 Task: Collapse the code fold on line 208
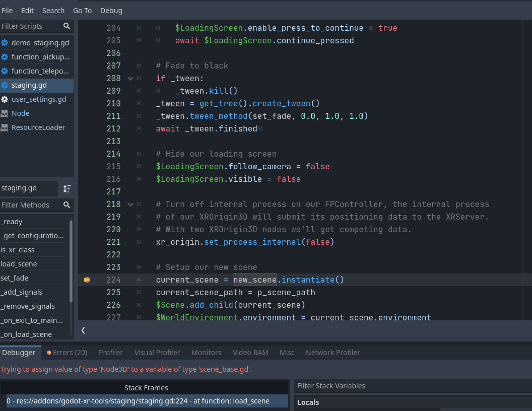130,78
